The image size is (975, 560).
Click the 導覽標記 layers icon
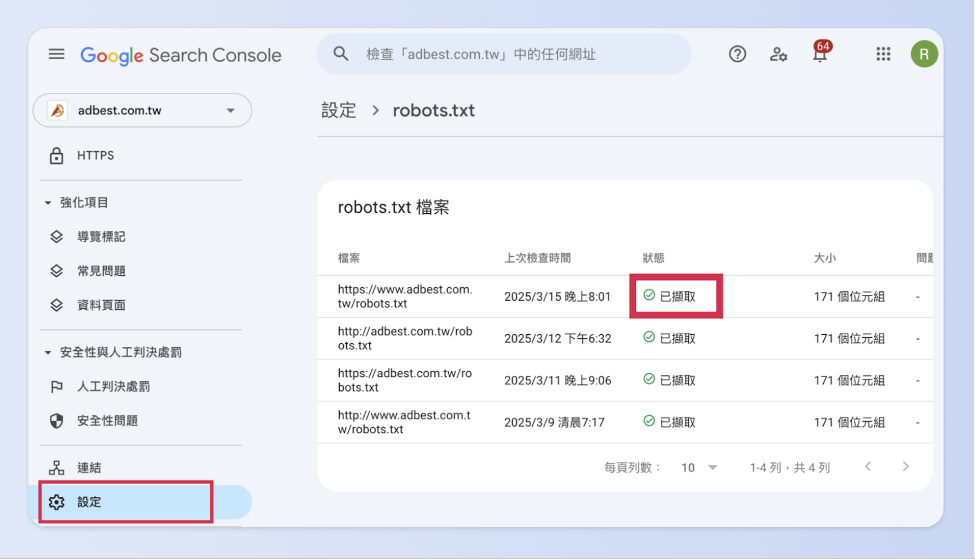tap(57, 237)
